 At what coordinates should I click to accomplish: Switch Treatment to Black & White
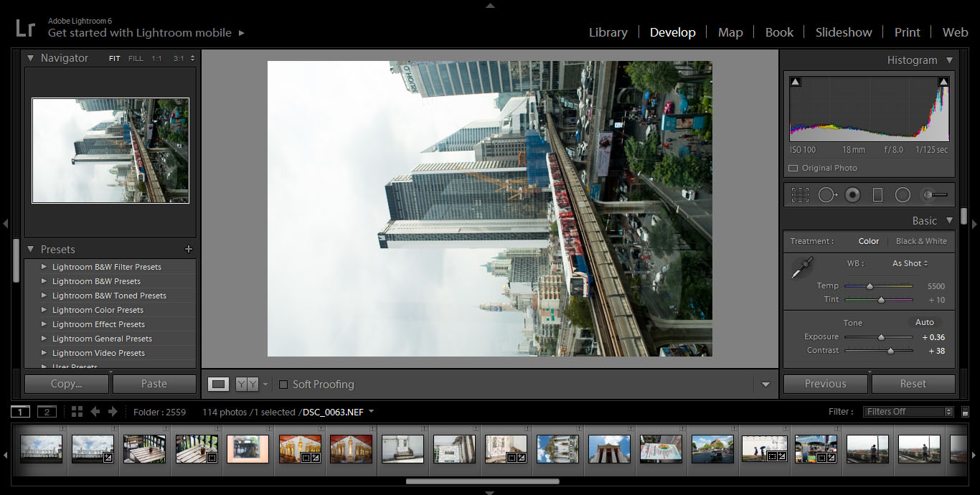[921, 241]
